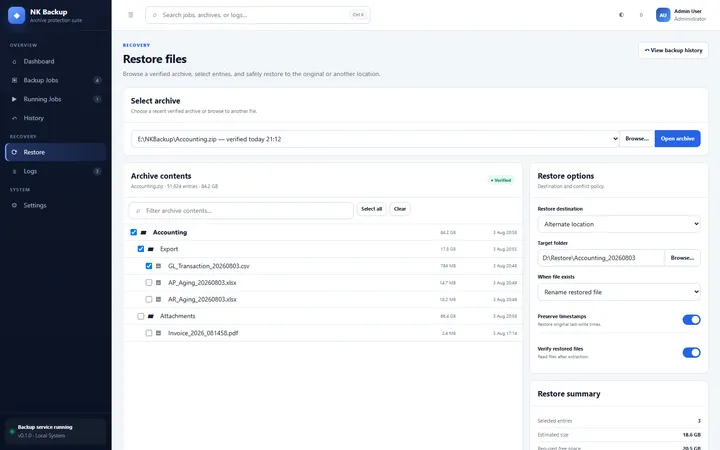Switch theme with the half-moon icon
The image size is (720, 450).
(621, 15)
